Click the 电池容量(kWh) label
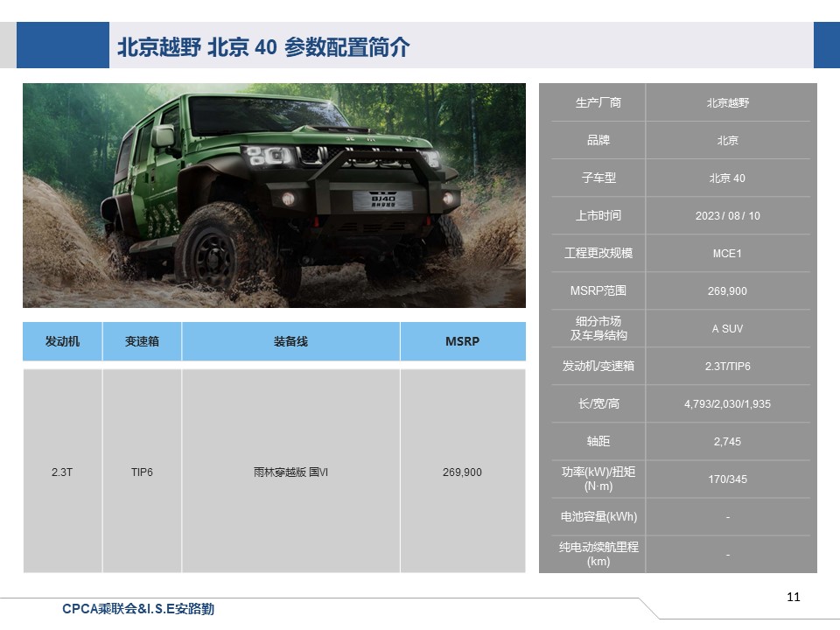 pos(598,517)
